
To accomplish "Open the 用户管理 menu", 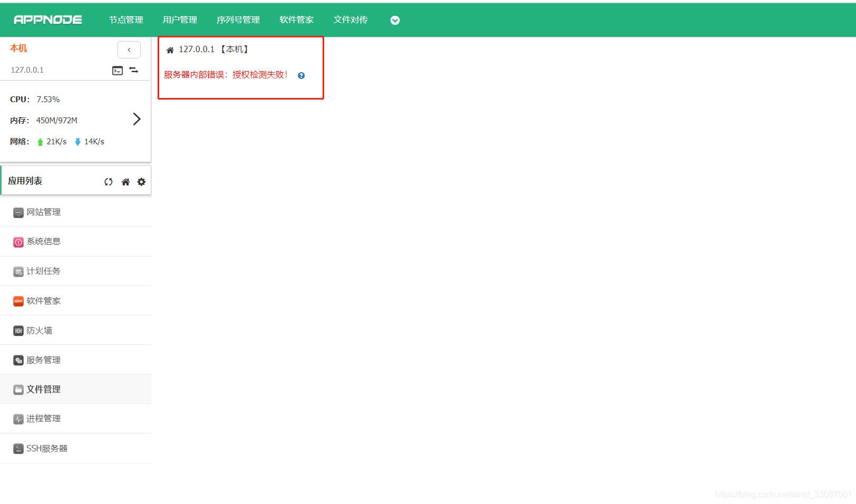I will point(180,20).
